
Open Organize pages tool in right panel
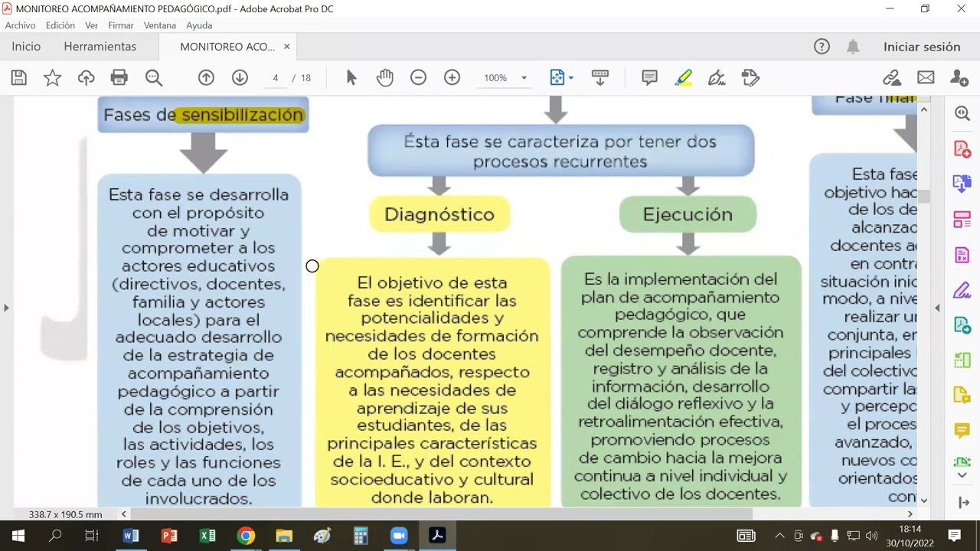pyautogui.click(x=962, y=220)
